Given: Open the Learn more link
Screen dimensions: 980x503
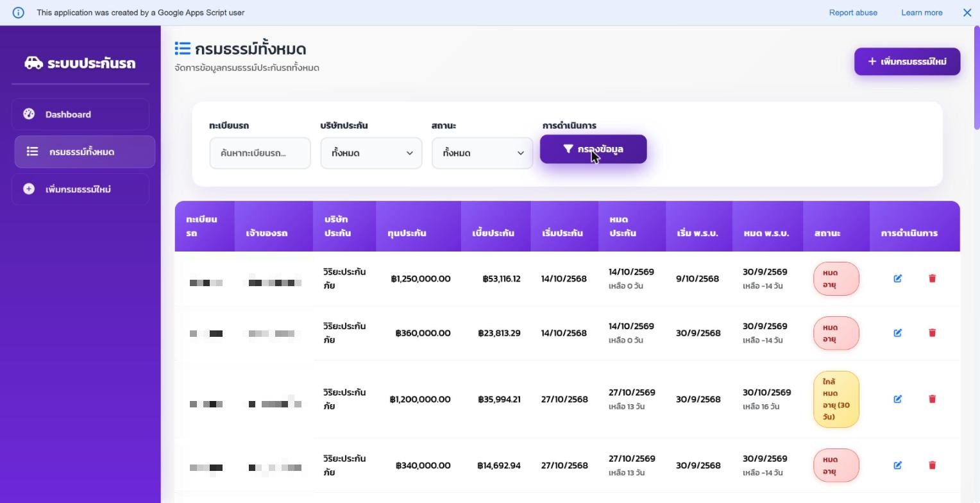Looking at the screenshot, I should (922, 12).
